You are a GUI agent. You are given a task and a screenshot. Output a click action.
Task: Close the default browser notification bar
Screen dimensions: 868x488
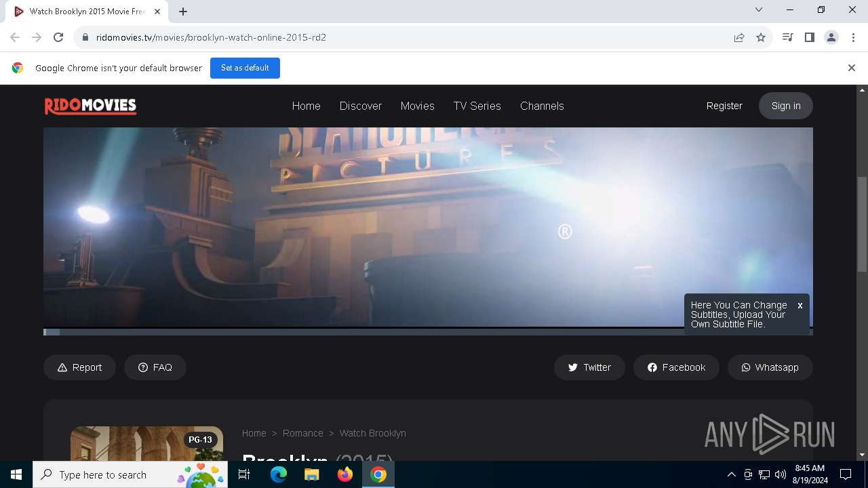pos(851,68)
